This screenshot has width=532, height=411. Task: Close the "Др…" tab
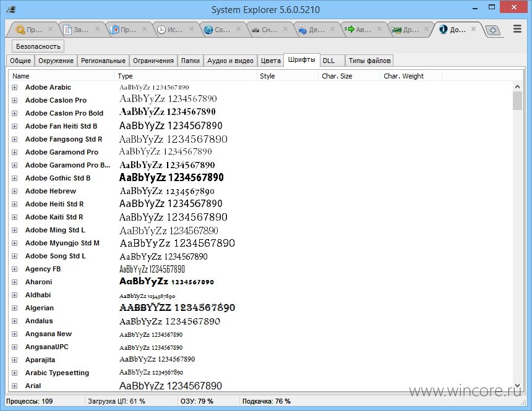tap(427, 29)
